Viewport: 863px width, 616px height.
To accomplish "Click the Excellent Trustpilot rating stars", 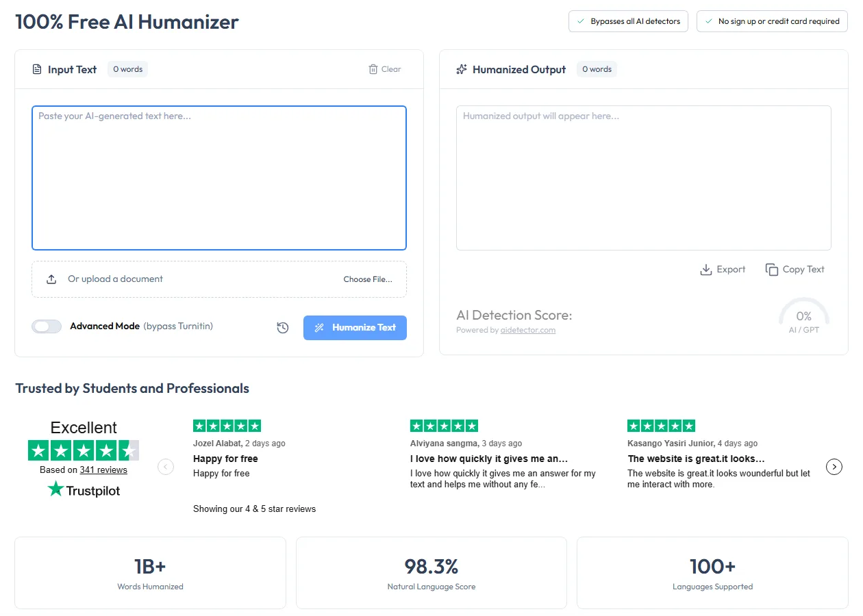I will pos(84,450).
